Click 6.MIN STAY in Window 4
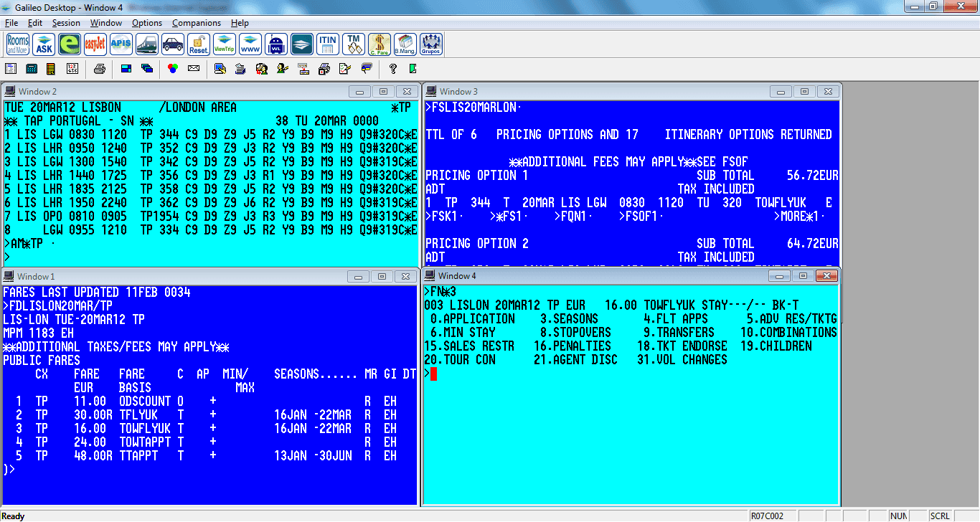Viewport: 980px width, 522px height. tap(463, 333)
